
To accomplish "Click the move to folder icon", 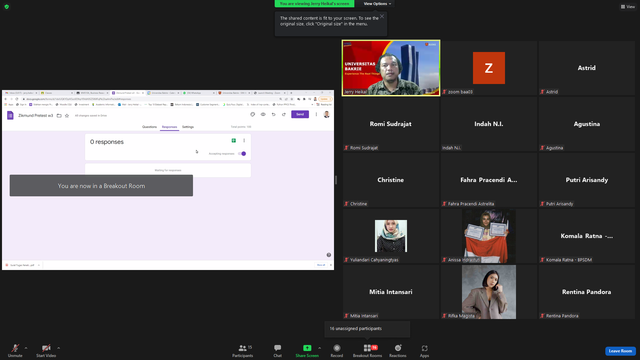I will pos(59,116).
